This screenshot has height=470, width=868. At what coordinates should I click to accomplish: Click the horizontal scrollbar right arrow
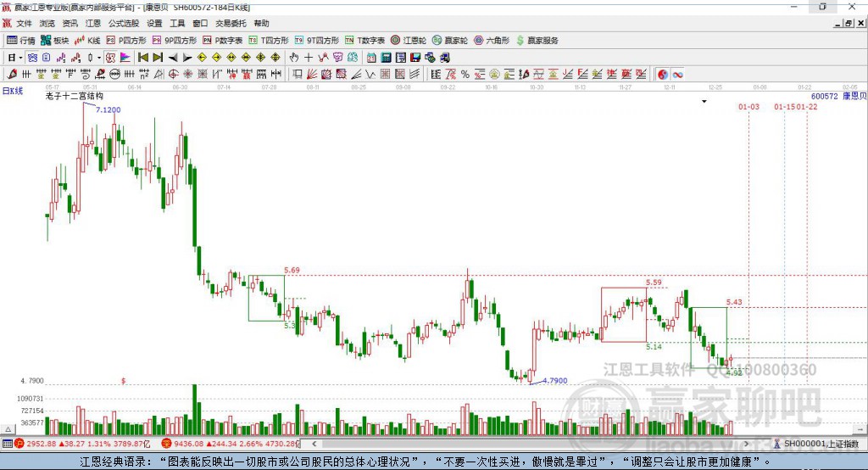click(746, 444)
